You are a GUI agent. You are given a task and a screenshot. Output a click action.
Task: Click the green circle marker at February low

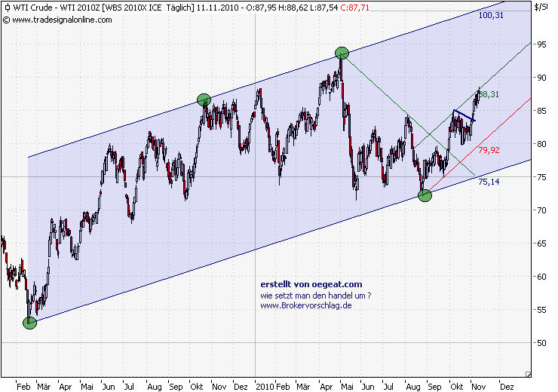(30, 323)
